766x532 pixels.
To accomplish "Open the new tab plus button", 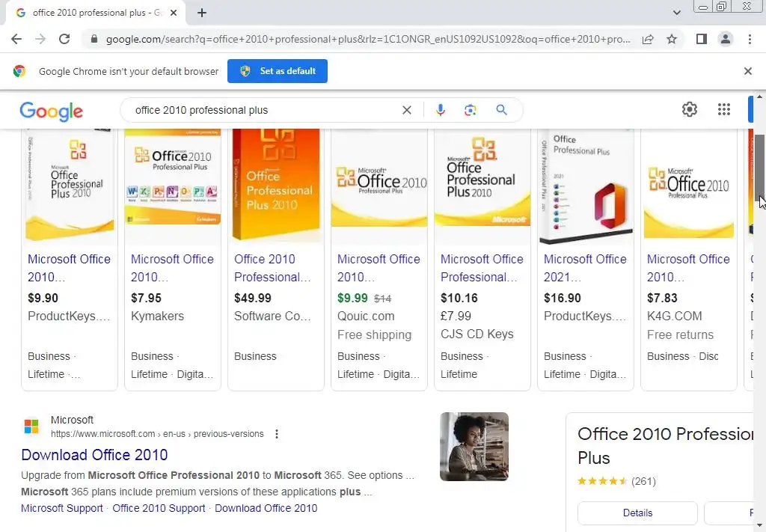I will click(202, 13).
